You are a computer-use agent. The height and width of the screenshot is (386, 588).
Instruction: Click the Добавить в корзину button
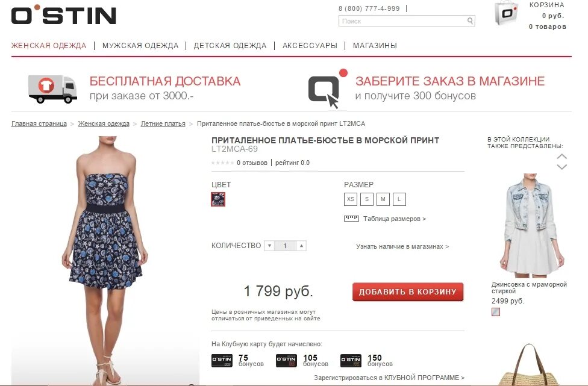pos(408,292)
